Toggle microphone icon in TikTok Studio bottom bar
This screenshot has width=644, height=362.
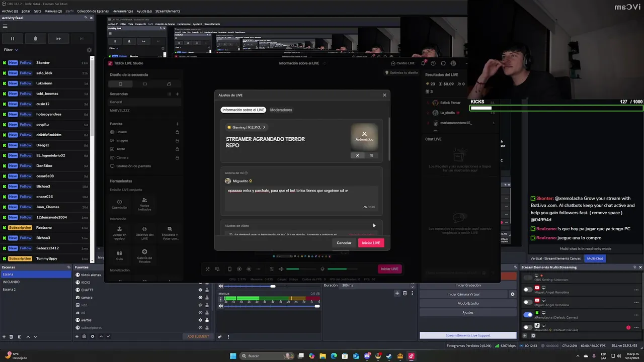[x=323, y=269]
